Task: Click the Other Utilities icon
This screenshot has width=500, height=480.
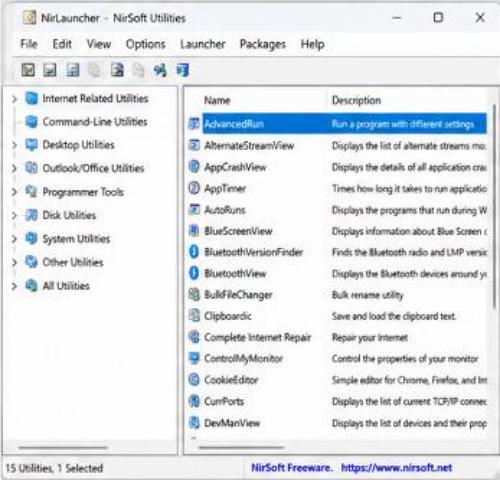Action: click(32, 262)
